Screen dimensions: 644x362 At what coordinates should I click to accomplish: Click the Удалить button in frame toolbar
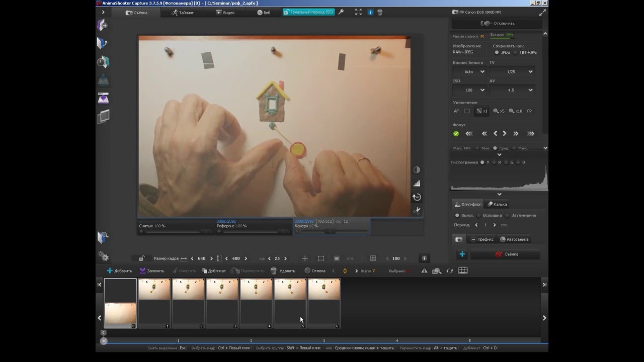tap(283, 271)
